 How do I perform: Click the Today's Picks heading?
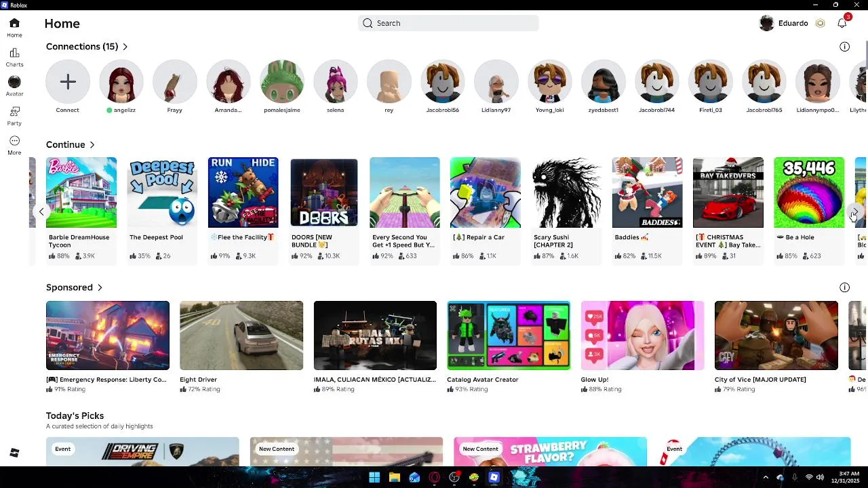pyautogui.click(x=75, y=415)
